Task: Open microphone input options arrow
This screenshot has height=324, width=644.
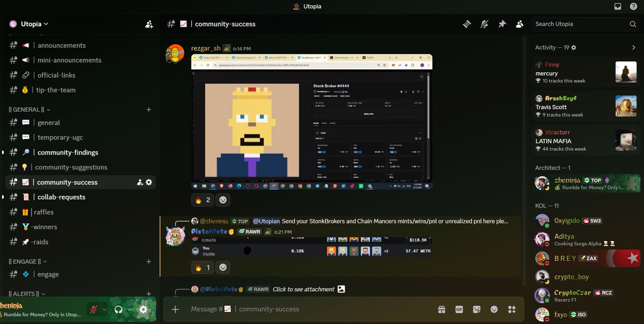Action: pos(105,310)
